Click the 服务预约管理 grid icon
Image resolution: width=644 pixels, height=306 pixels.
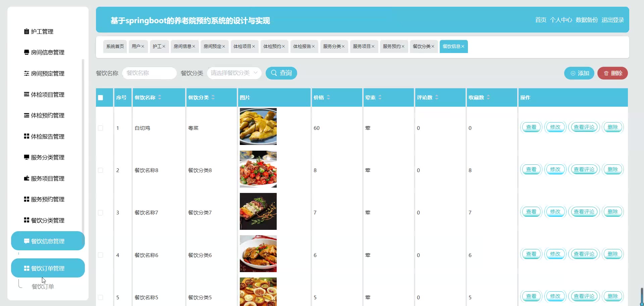(x=26, y=199)
